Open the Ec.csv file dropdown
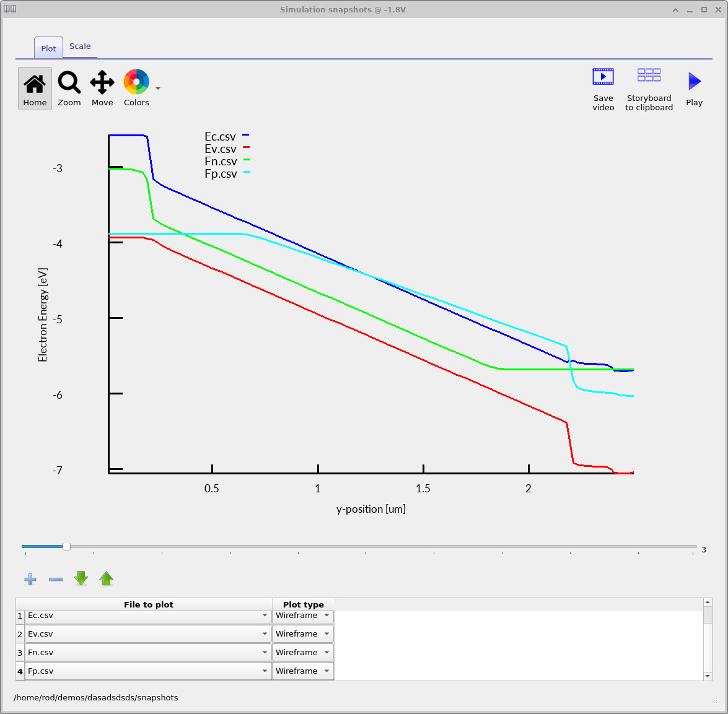The image size is (728, 714). coord(147,616)
